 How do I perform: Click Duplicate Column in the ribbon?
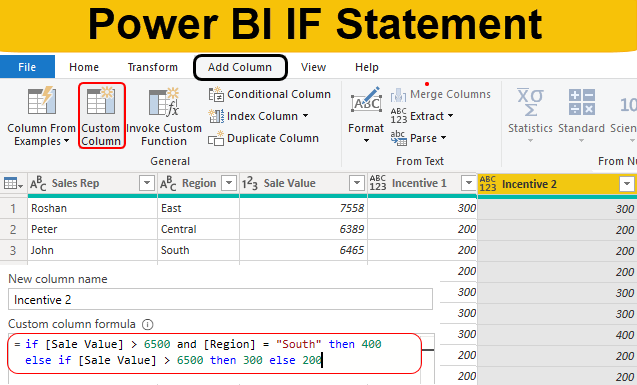pos(264,138)
